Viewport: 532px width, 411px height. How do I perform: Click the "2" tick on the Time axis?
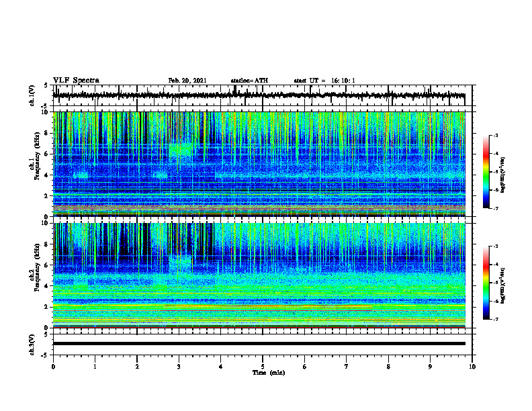click(x=137, y=367)
